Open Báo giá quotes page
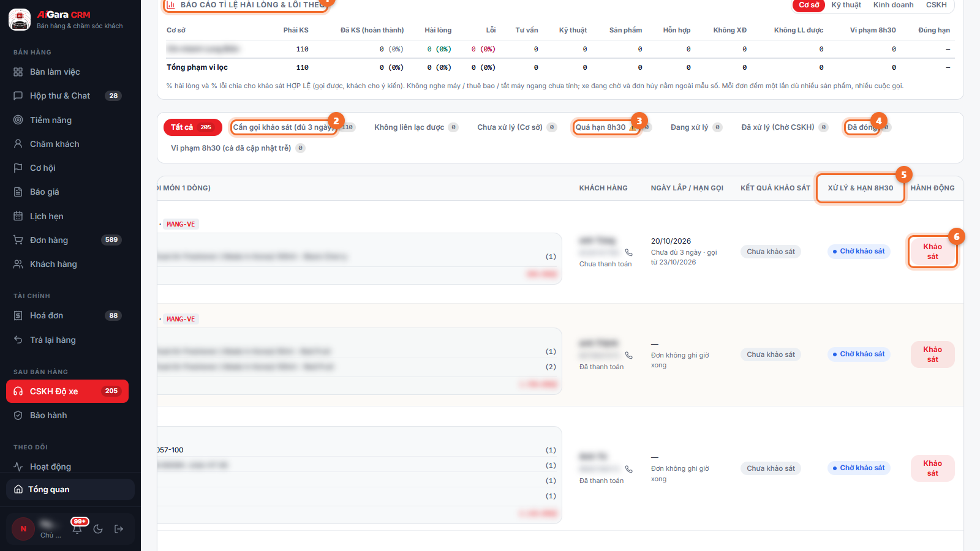 click(x=67, y=192)
